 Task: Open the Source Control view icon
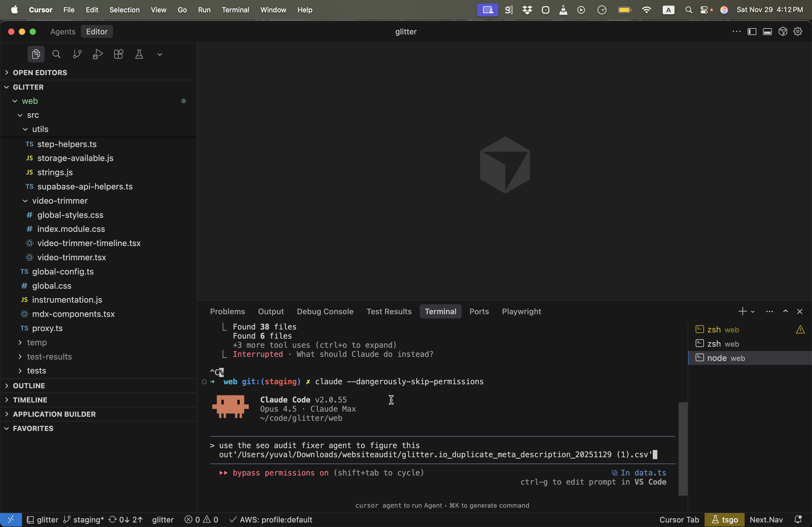pos(77,54)
